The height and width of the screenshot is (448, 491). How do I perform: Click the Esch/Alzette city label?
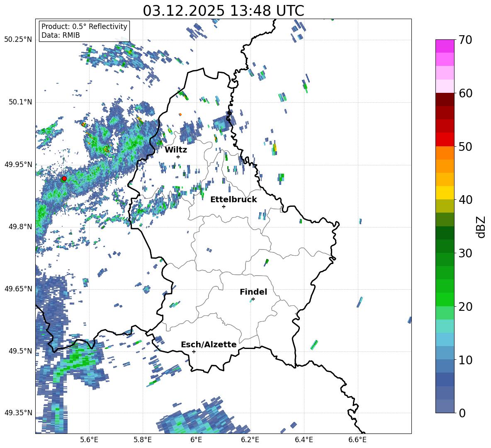pos(209,345)
